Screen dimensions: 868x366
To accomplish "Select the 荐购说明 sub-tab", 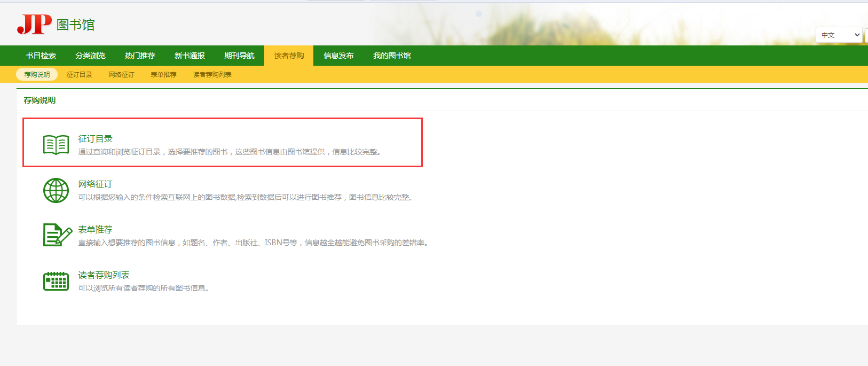I will 37,75.
